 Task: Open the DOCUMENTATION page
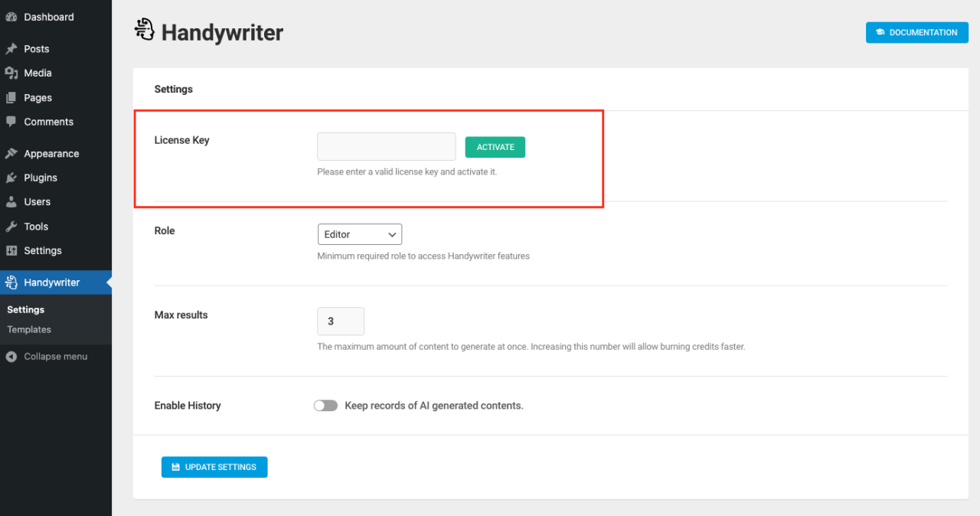point(916,32)
